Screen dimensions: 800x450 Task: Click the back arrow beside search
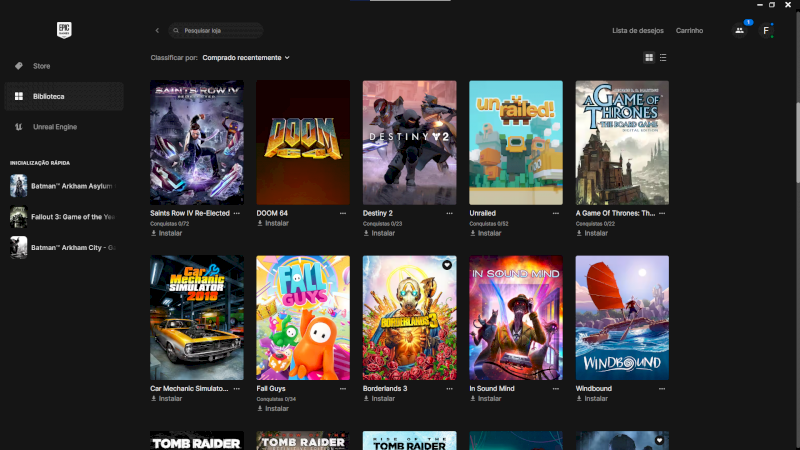[x=157, y=31]
